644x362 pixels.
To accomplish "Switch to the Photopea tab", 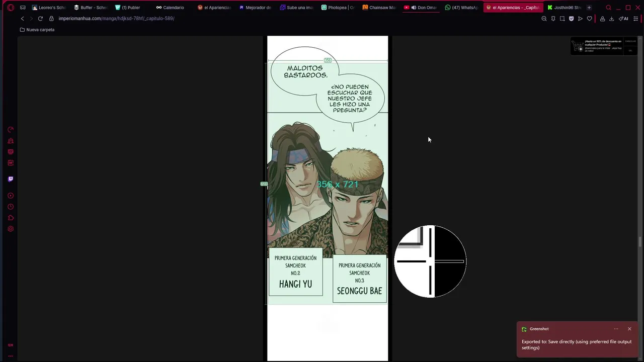I will 338,8.
